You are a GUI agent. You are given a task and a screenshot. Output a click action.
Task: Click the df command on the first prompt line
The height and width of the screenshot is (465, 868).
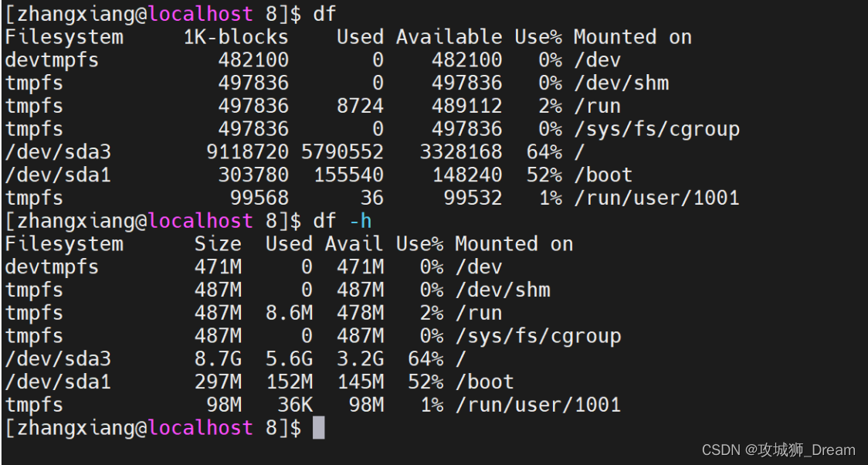click(x=326, y=13)
